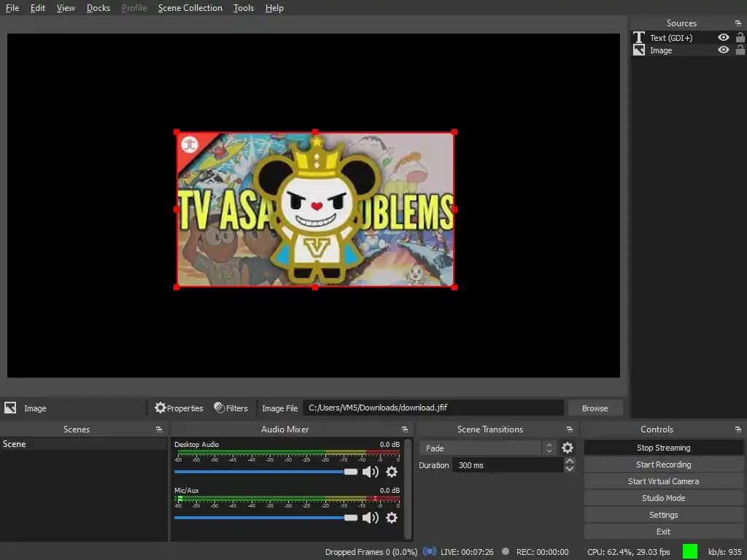This screenshot has width=747, height=560.
Task: Open the Fade transition dropdown
Action: (x=487, y=448)
